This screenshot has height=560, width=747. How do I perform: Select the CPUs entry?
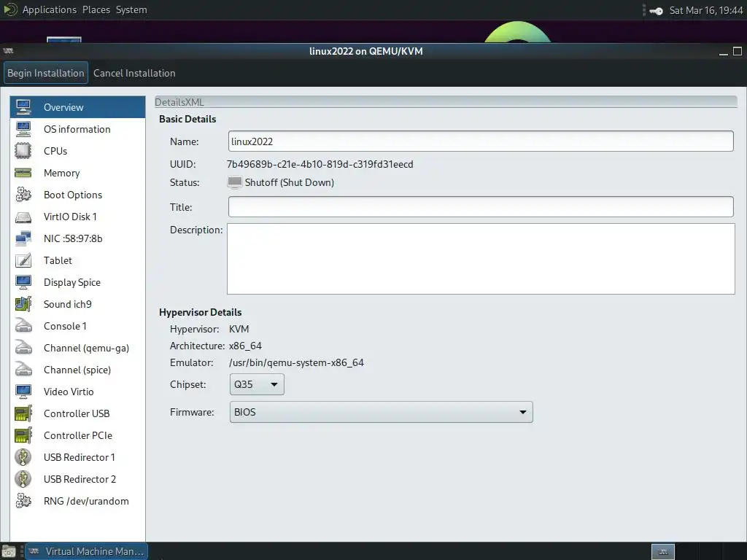click(x=77, y=151)
